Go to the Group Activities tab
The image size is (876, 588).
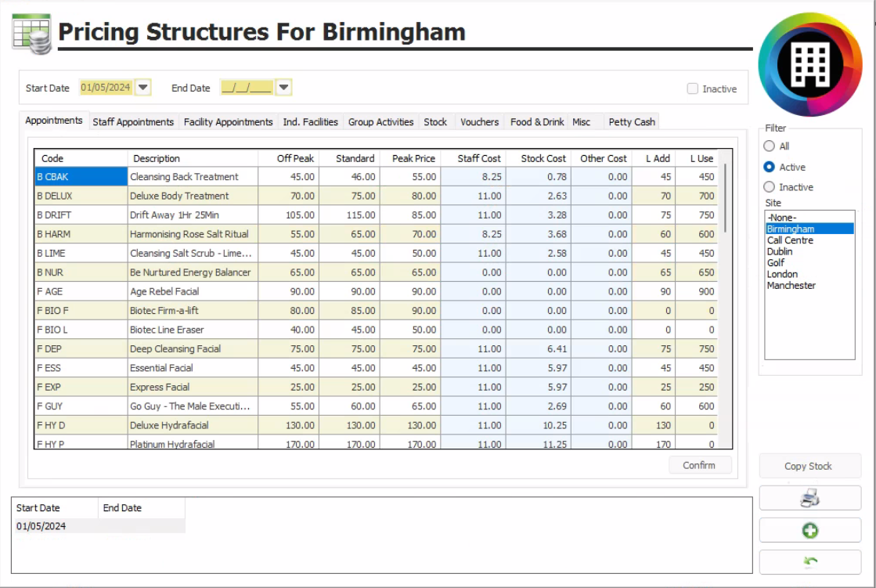click(380, 122)
